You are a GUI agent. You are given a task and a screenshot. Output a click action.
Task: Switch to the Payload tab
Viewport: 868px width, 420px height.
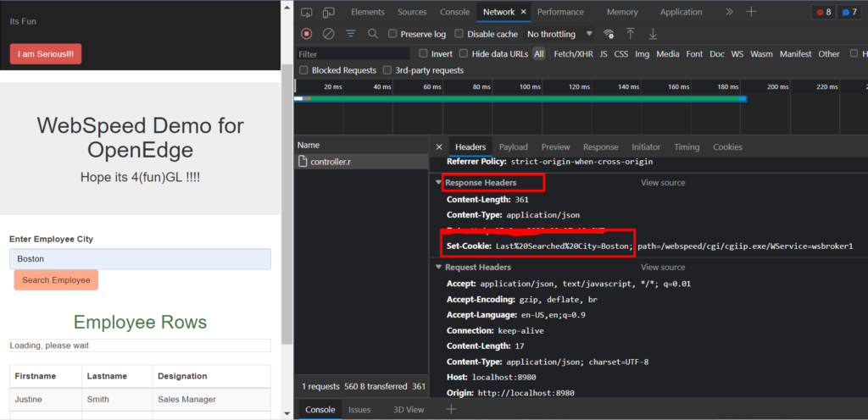tap(513, 146)
